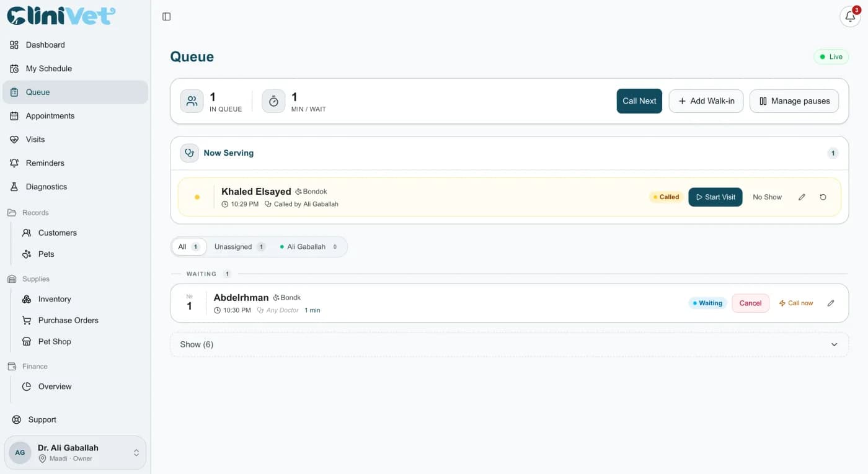Open Dashboard from the sidebar
Screen dimensions: 868x474
(75, 45)
